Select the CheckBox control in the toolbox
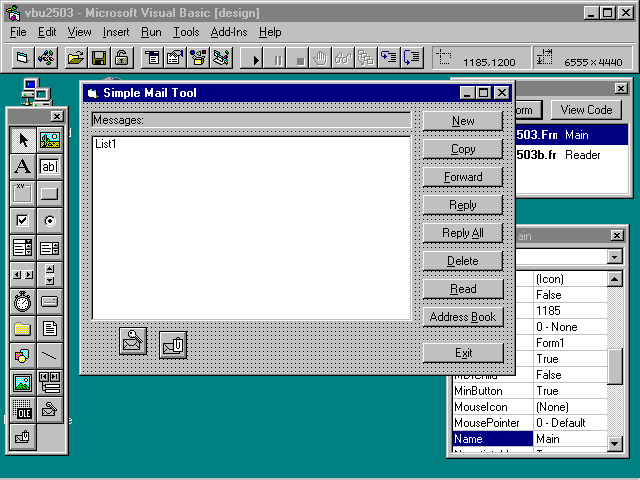The width and height of the screenshot is (640, 480). pos(22,220)
